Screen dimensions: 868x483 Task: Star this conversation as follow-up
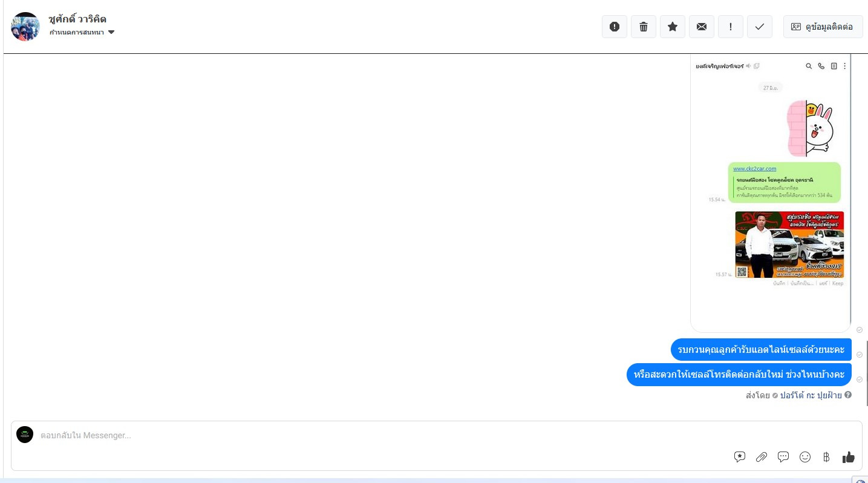click(672, 27)
